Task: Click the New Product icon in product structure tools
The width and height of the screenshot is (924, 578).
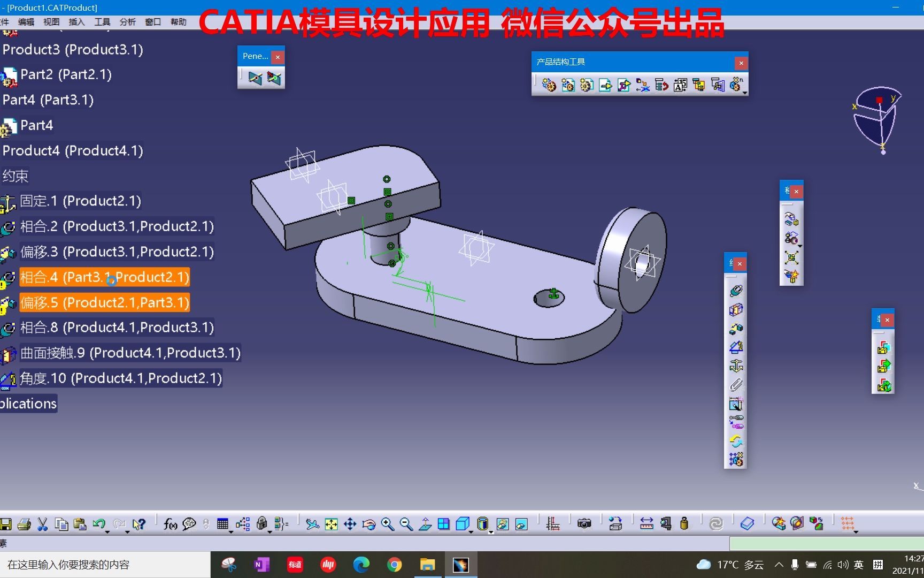Action: [x=568, y=85]
